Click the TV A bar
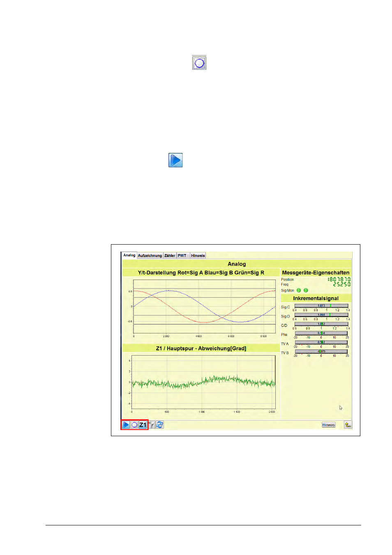The height and width of the screenshot is (555, 392). click(321, 342)
